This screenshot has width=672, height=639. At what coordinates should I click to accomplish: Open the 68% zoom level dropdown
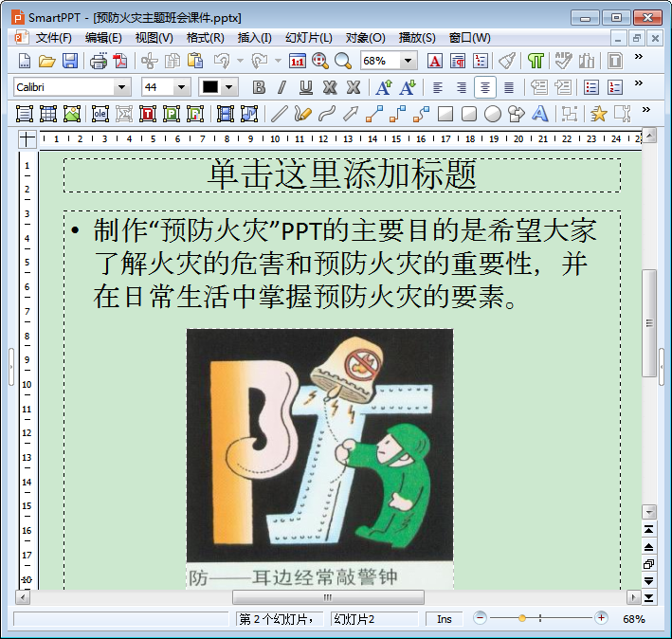[408, 61]
